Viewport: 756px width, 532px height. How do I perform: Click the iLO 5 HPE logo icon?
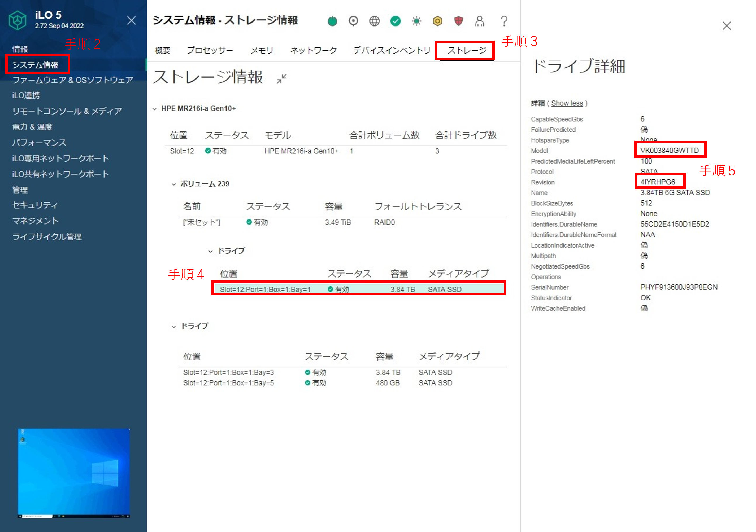tap(17, 20)
